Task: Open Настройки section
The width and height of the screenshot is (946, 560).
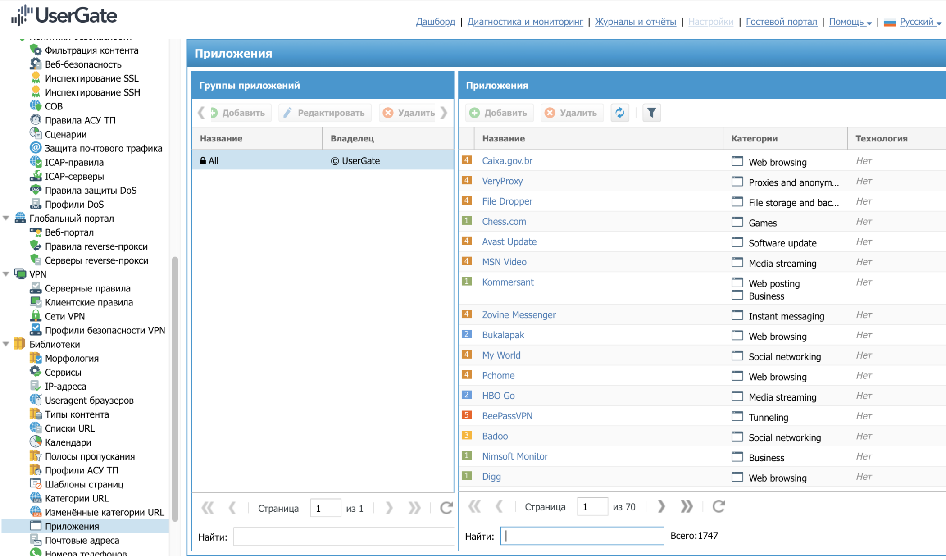Action: (x=710, y=22)
